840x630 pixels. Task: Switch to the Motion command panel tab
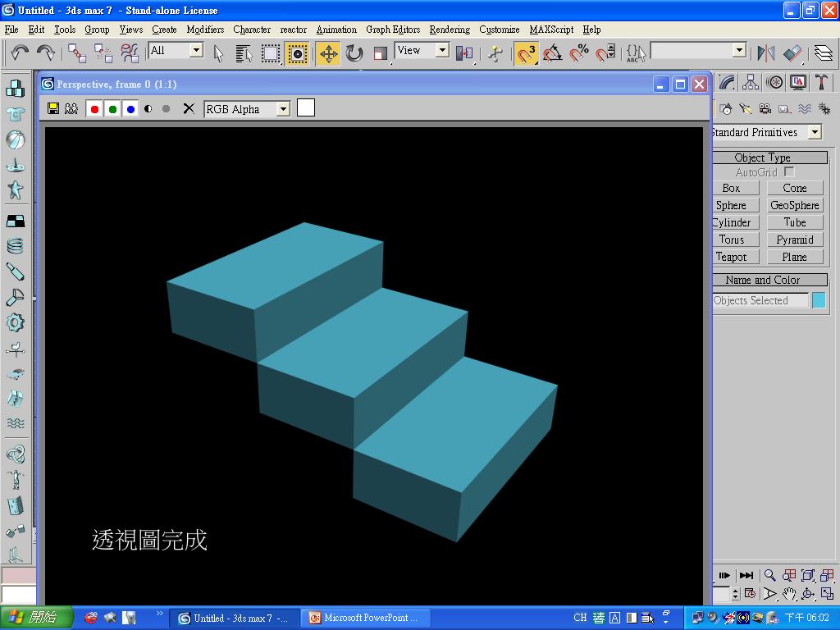pyautogui.click(x=774, y=83)
